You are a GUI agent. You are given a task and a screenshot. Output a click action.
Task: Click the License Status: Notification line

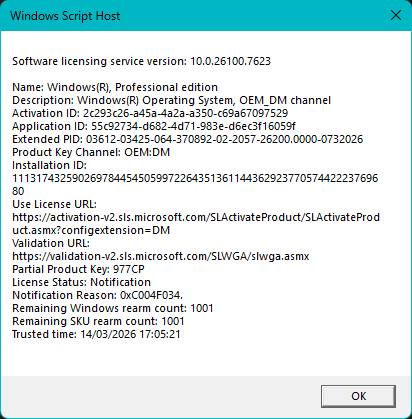[x=81, y=282]
